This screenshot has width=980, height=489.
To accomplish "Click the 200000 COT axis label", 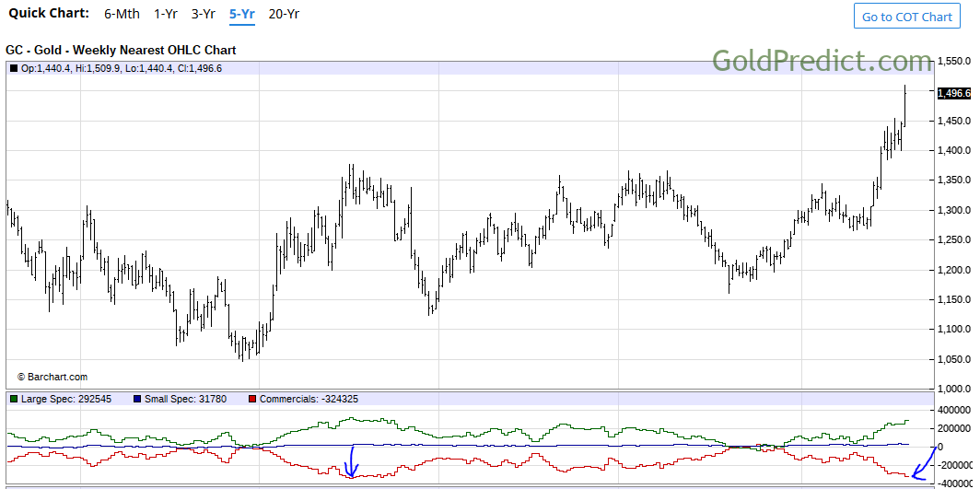I will tap(954, 428).
